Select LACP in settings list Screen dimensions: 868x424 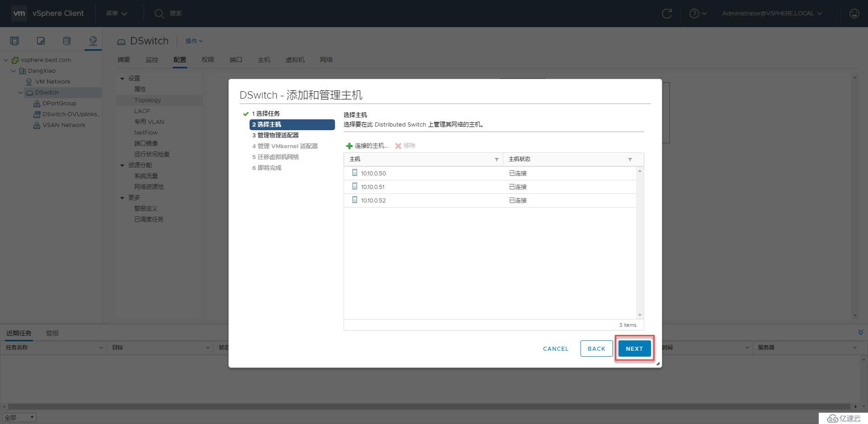[142, 111]
